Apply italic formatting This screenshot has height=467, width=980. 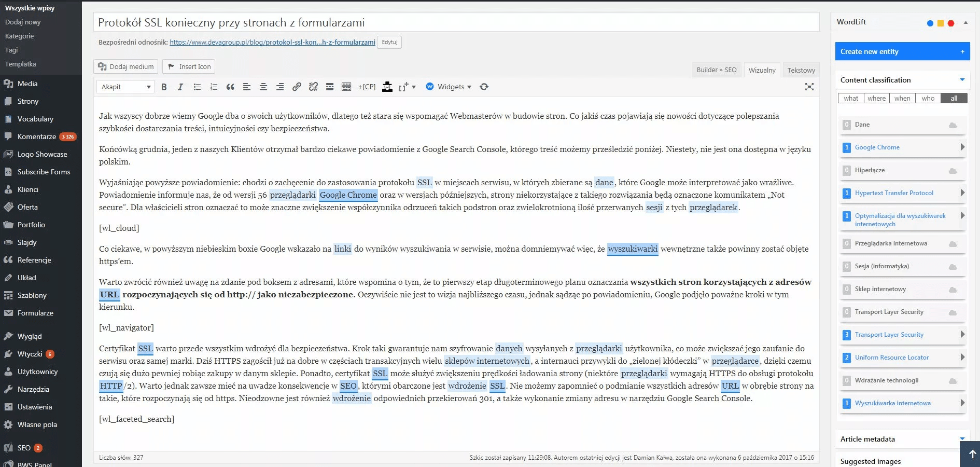coord(180,87)
